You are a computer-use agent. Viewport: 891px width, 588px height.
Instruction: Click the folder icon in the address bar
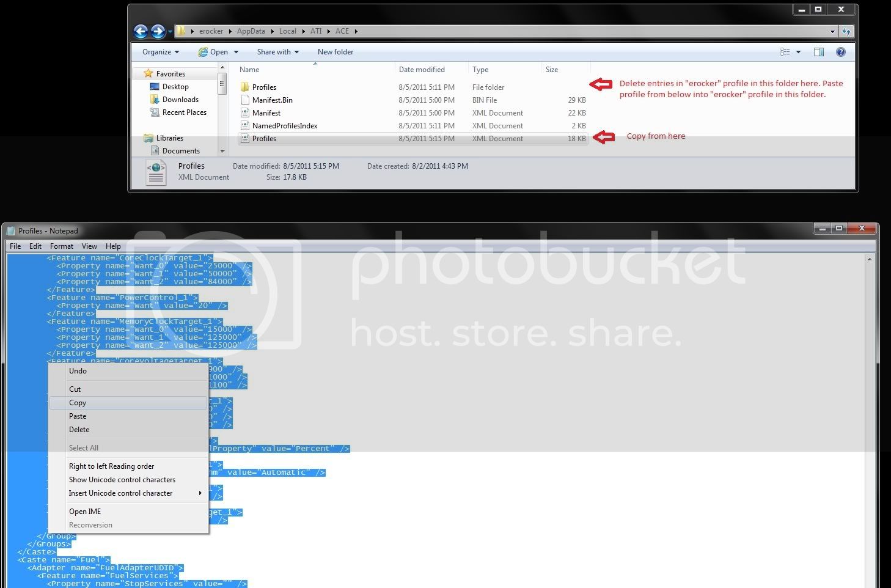coord(182,31)
